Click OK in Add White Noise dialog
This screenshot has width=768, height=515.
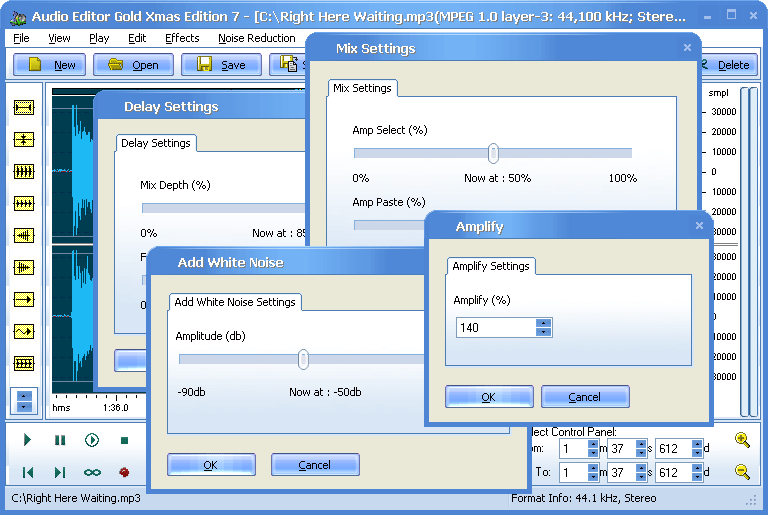click(211, 465)
